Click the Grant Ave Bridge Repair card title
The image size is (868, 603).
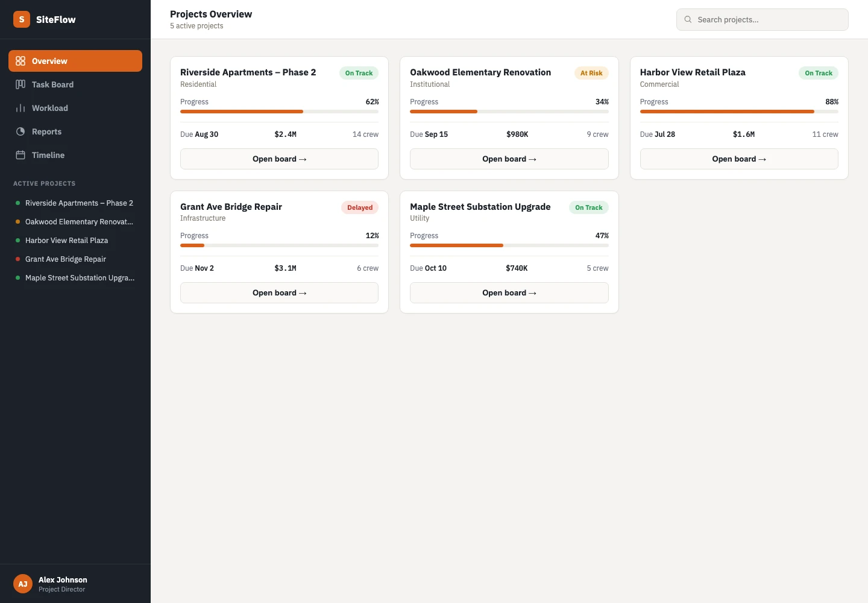[231, 207]
